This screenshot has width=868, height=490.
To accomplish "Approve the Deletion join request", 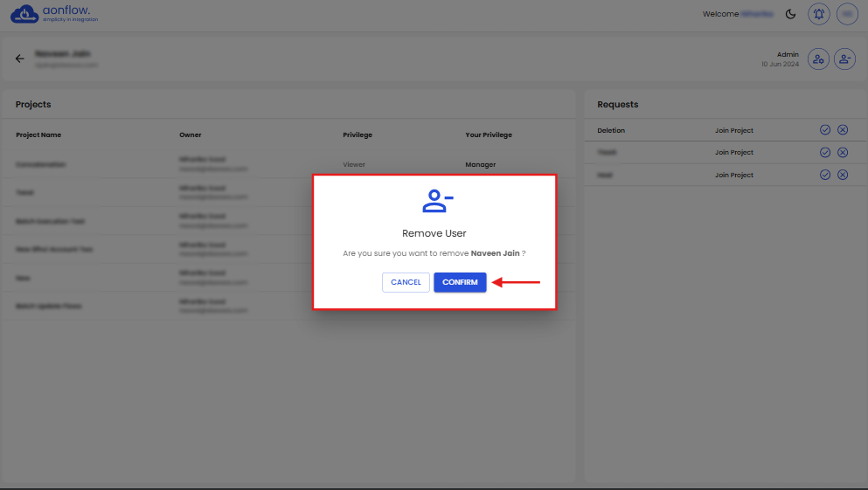I will click(x=825, y=130).
